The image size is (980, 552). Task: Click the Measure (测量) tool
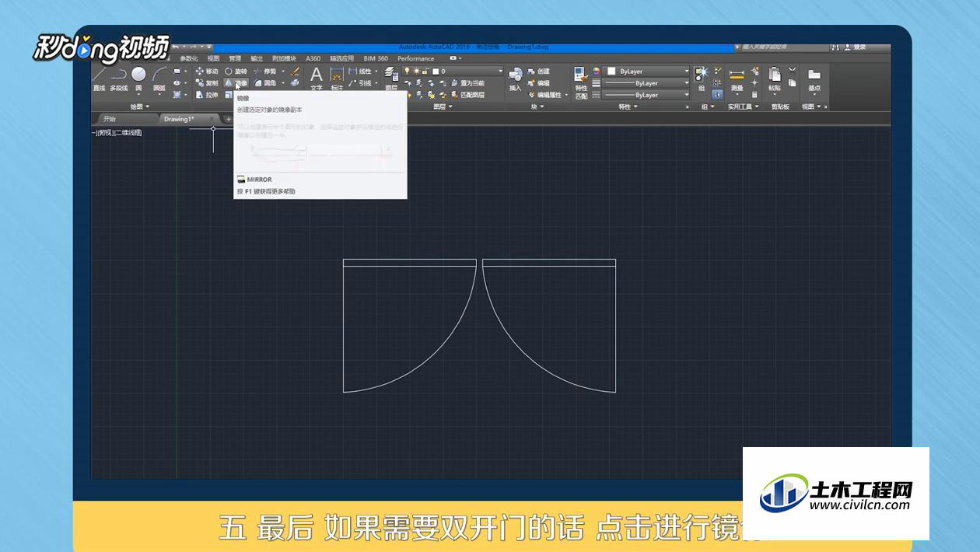[737, 79]
